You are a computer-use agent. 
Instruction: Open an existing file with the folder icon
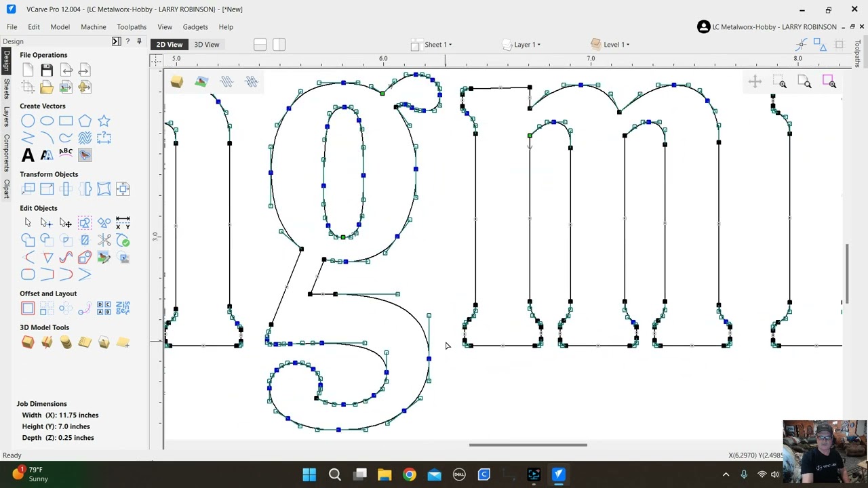coord(47,87)
